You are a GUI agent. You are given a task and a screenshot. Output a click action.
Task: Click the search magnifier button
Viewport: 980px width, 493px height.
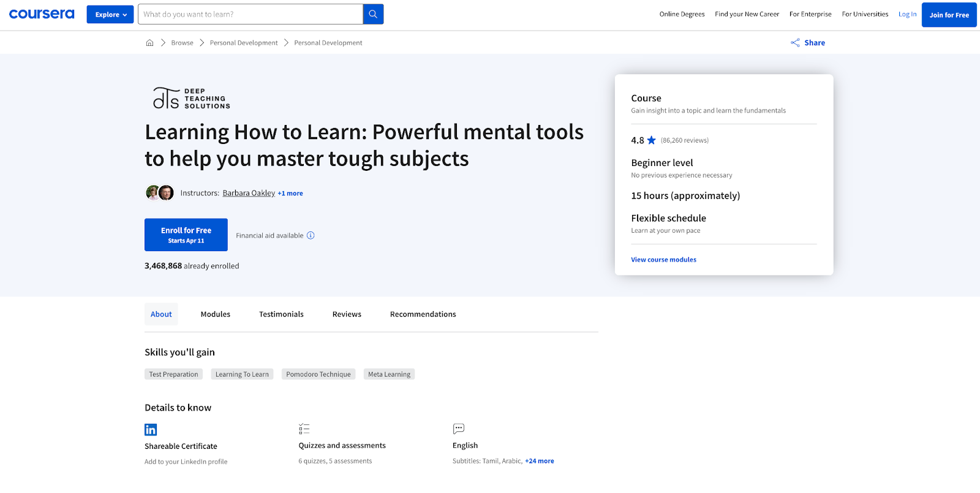click(x=373, y=14)
